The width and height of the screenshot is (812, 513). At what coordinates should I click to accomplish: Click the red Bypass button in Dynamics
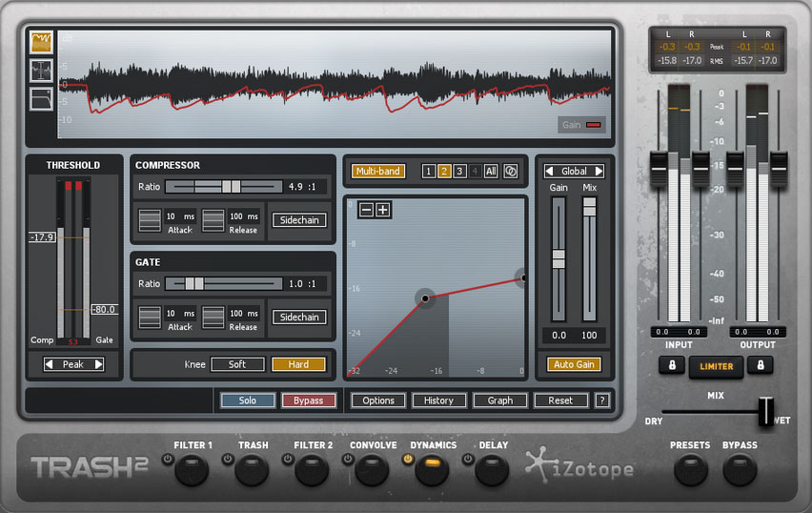pos(308,400)
